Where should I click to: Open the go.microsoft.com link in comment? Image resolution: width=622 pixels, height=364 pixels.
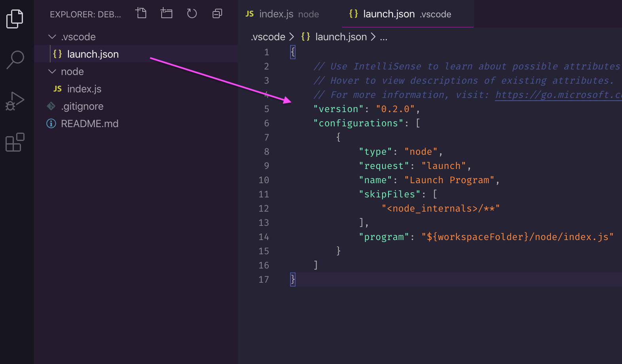point(558,95)
